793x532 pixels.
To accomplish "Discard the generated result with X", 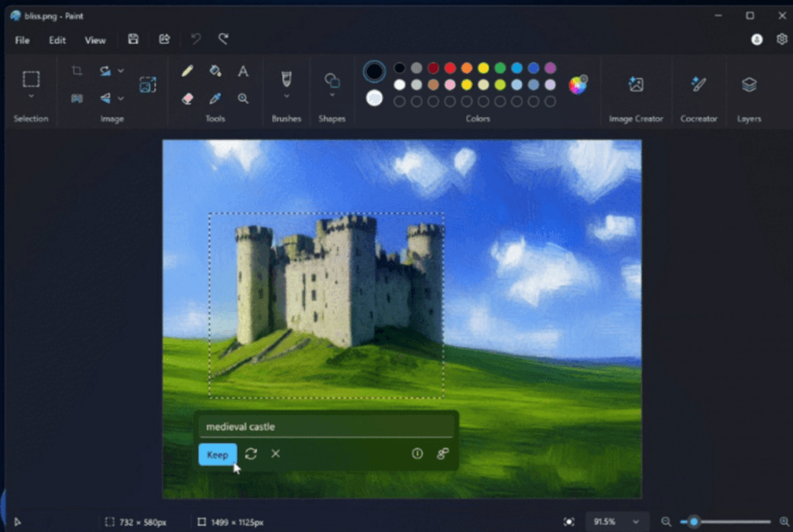I will 276,454.
